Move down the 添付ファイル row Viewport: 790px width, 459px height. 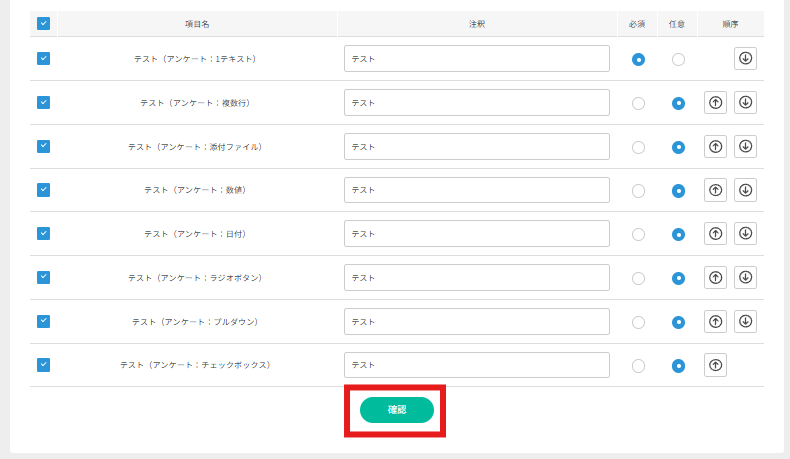click(745, 146)
